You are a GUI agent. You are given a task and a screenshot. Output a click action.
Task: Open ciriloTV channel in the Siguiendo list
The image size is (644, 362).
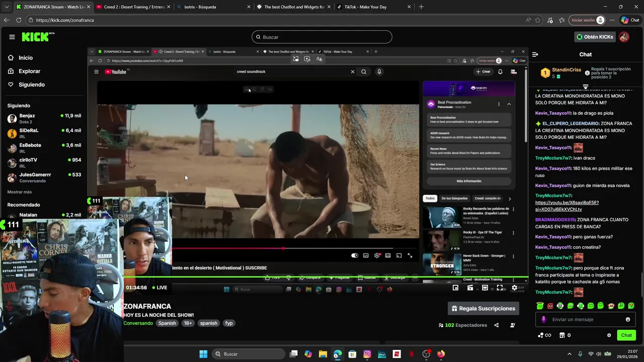coord(44,163)
